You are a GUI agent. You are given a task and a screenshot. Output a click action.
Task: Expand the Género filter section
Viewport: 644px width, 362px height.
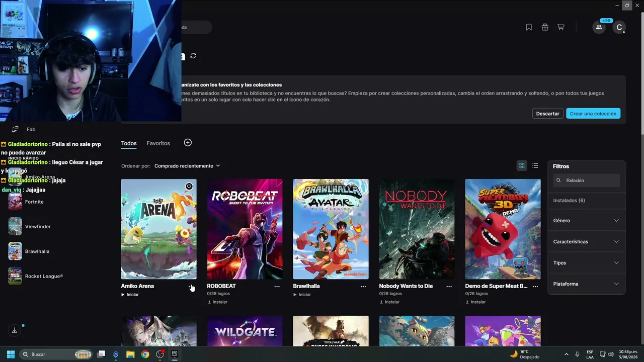pos(586,221)
